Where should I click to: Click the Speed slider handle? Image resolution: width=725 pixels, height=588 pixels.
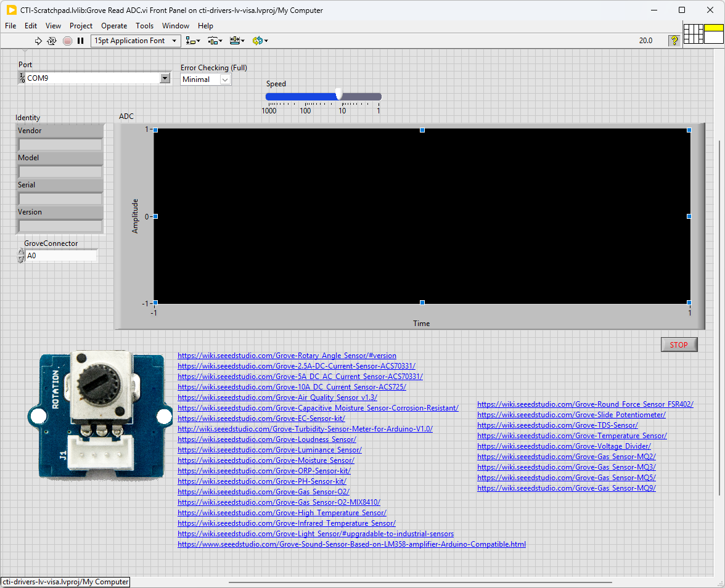pos(338,95)
